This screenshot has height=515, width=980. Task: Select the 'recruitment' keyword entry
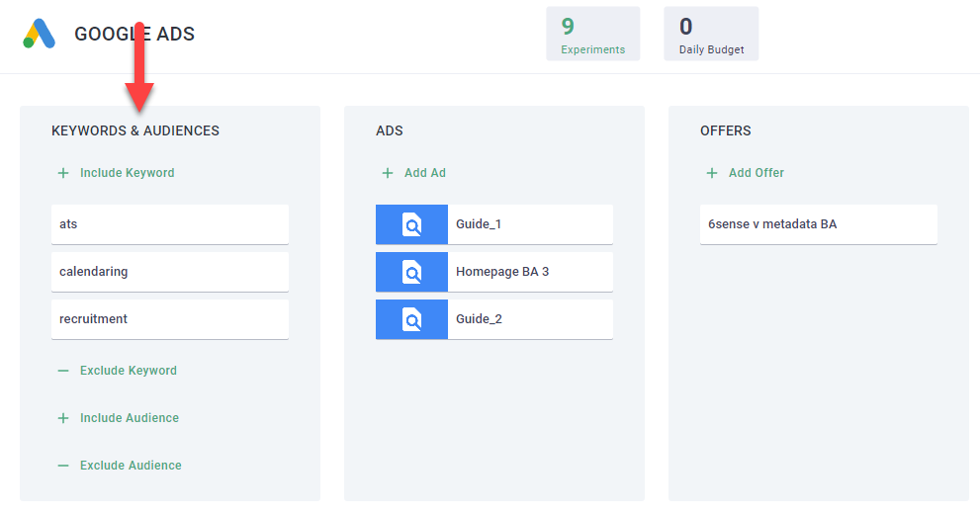point(169,319)
